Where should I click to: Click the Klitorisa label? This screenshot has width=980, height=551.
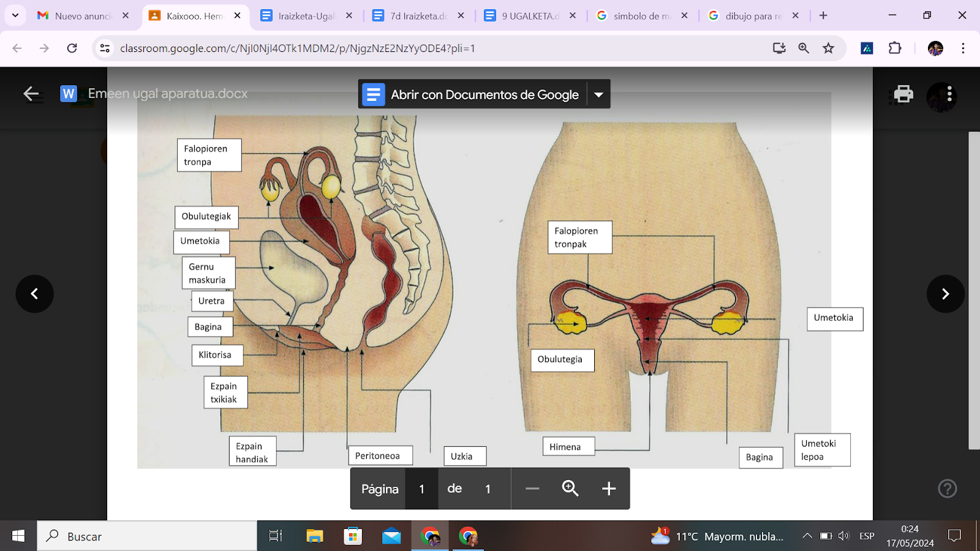tap(217, 355)
